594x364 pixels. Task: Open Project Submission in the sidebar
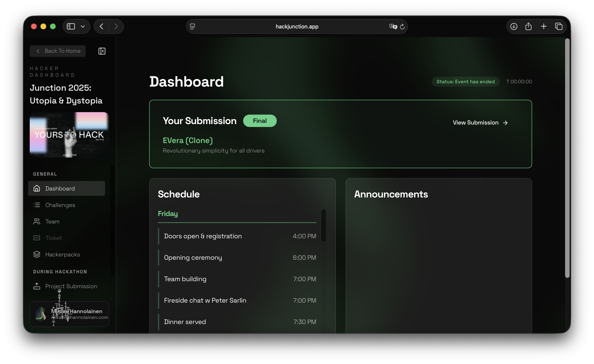click(x=71, y=286)
